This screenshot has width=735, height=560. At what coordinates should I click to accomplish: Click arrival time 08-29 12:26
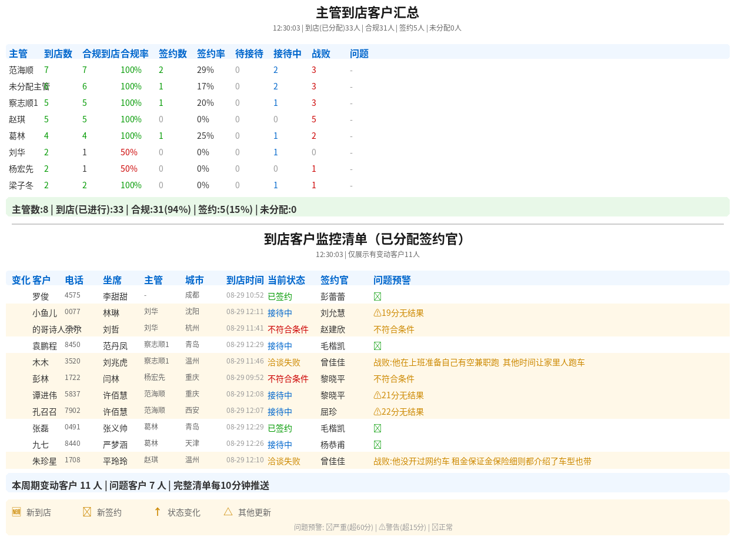point(245,444)
